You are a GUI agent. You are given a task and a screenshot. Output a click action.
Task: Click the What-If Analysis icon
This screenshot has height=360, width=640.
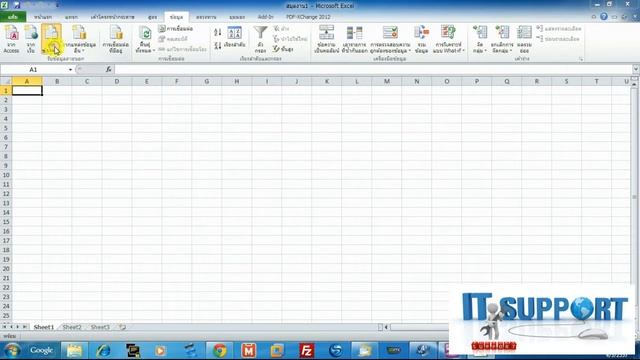(x=448, y=33)
